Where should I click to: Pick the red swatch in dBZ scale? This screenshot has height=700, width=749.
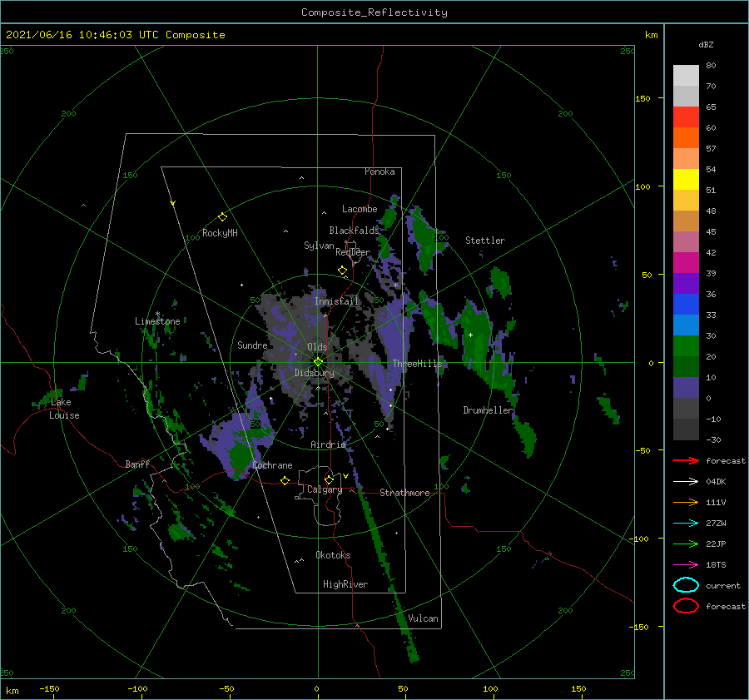click(686, 117)
